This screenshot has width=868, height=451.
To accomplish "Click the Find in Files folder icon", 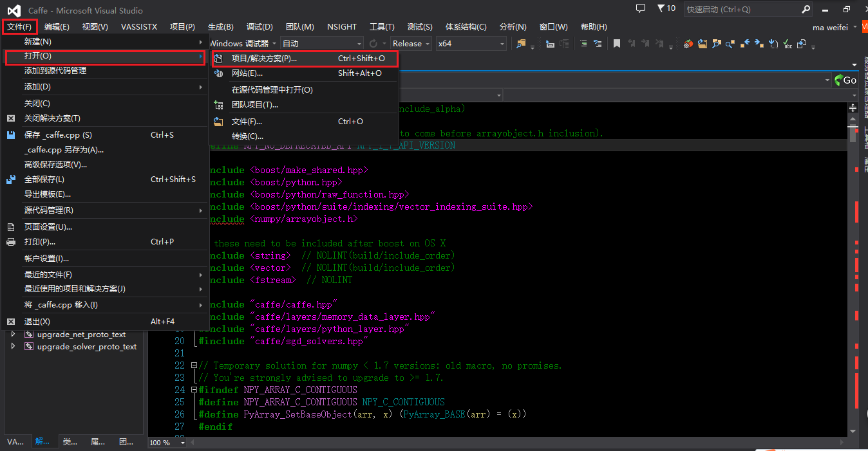I will tap(521, 44).
